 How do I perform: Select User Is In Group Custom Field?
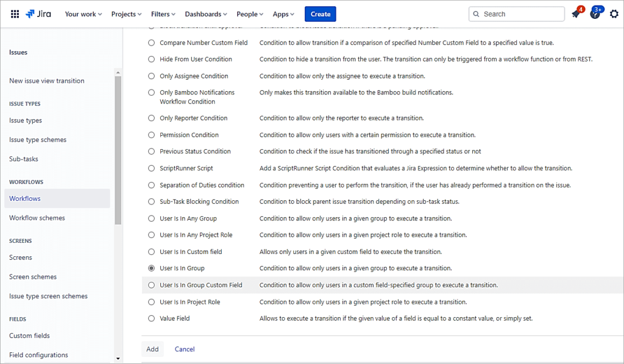(x=151, y=284)
